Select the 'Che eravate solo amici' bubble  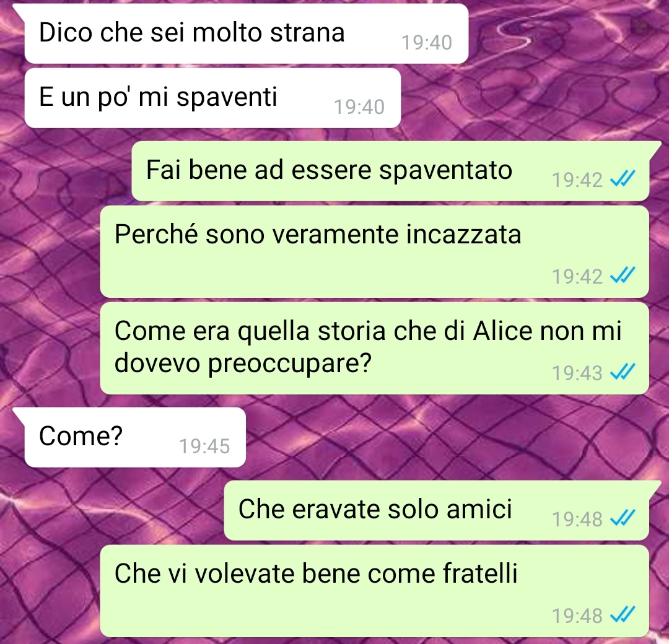[x=437, y=510]
